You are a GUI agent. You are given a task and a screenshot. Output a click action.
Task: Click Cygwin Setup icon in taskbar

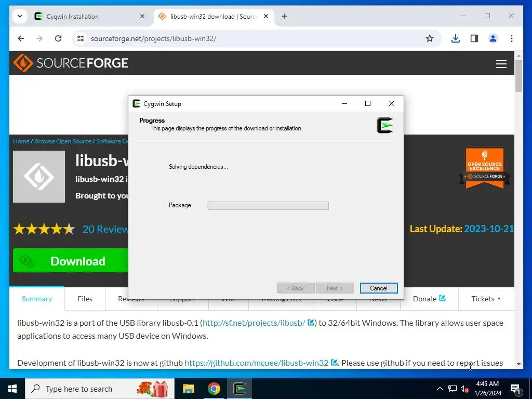[x=240, y=389]
